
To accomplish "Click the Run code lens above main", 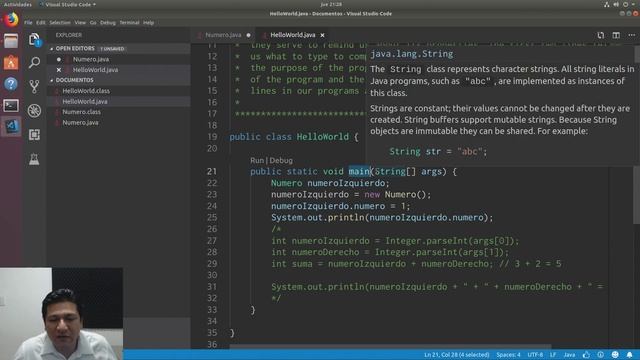I will pos(257,160).
